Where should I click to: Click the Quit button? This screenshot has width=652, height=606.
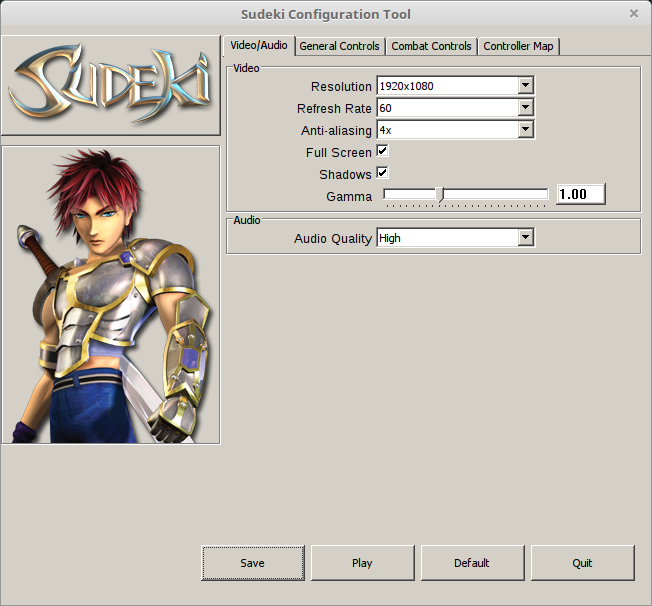(x=583, y=563)
